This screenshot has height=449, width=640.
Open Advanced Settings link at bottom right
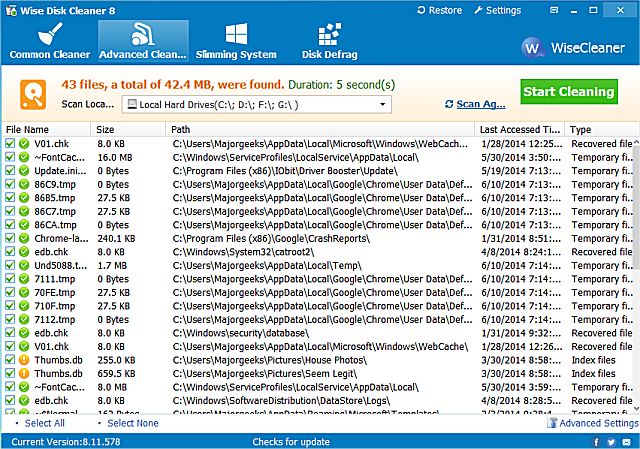click(x=593, y=423)
